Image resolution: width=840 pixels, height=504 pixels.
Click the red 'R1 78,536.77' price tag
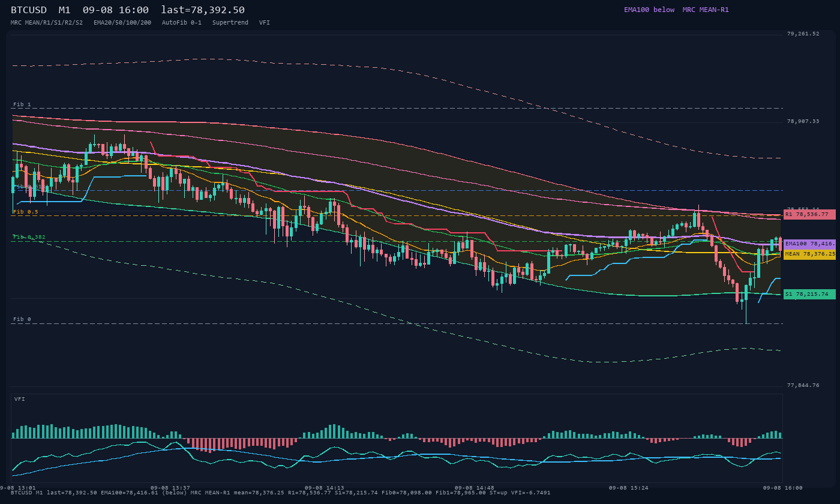point(809,214)
